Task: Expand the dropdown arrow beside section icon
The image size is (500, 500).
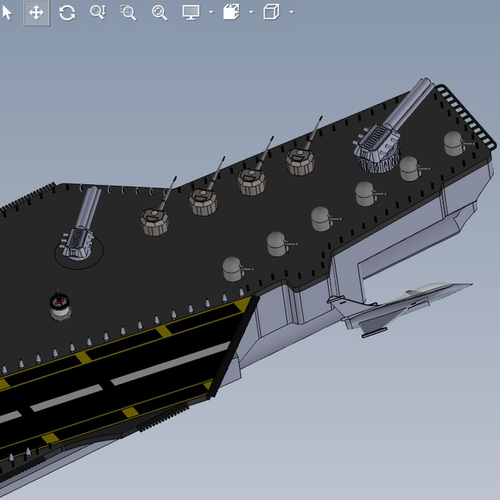Action: pos(251,12)
